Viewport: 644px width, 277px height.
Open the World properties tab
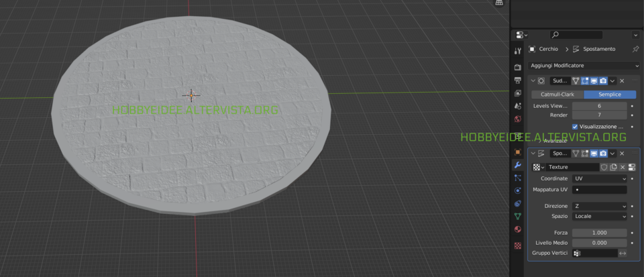(x=517, y=119)
